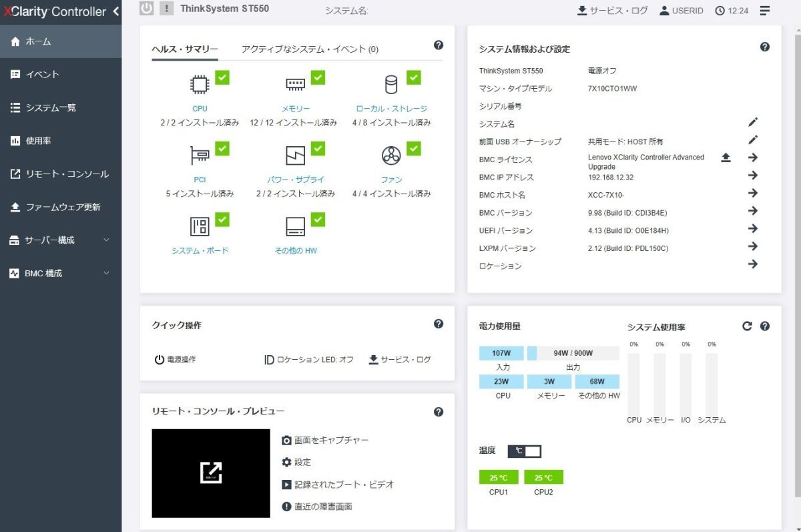Open the イベント menu item
This screenshot has width=801, height=532.
point(61,75)
